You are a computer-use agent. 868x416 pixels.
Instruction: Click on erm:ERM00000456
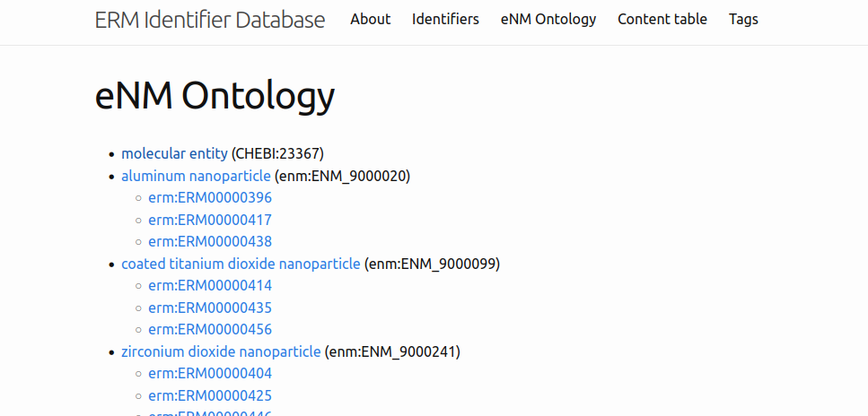click(210, 329)
